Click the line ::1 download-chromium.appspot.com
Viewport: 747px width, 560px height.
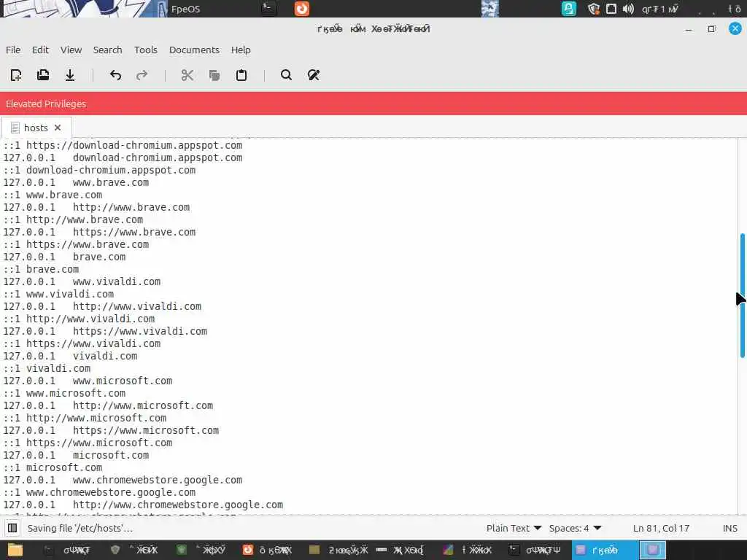click(99, 170)
